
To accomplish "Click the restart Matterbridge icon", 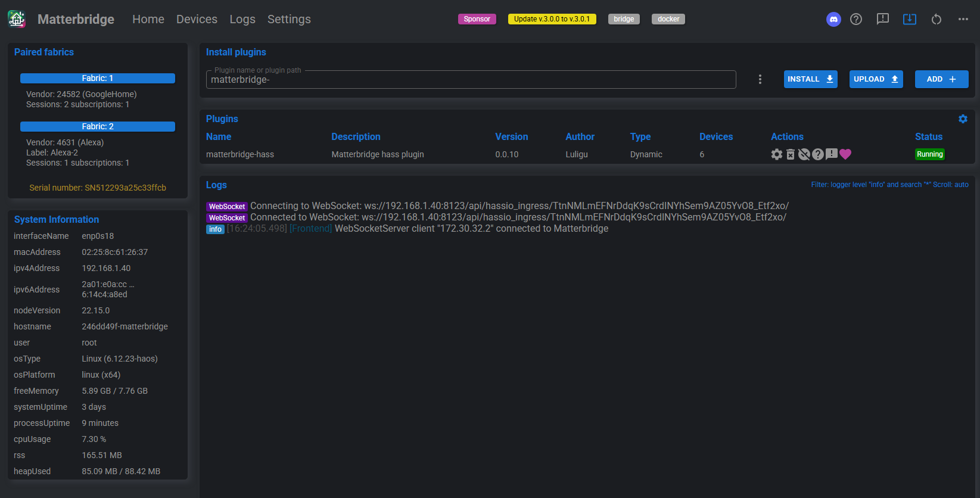I will coord(937,19).
